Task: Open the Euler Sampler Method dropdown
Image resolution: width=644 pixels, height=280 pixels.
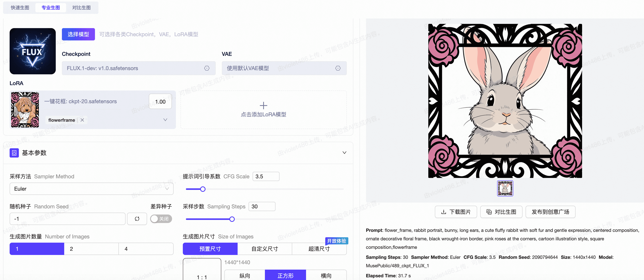Action: (x=92, y=189)
